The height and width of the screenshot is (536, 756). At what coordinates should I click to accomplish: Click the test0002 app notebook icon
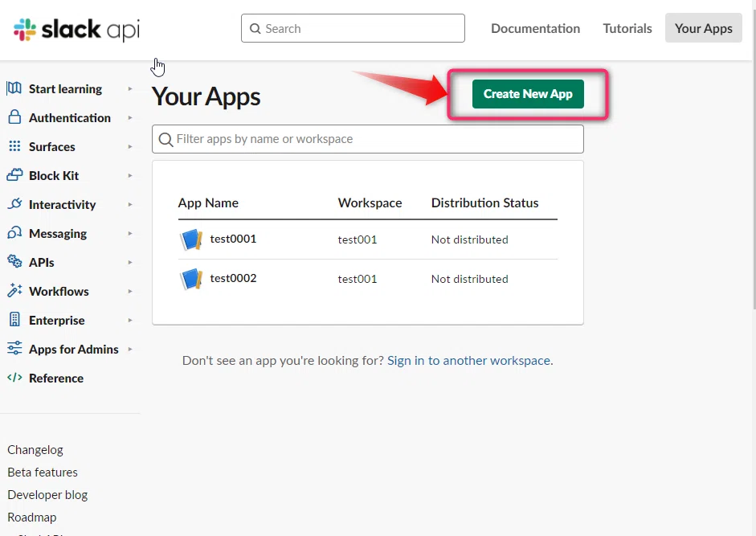pos(191,279)
